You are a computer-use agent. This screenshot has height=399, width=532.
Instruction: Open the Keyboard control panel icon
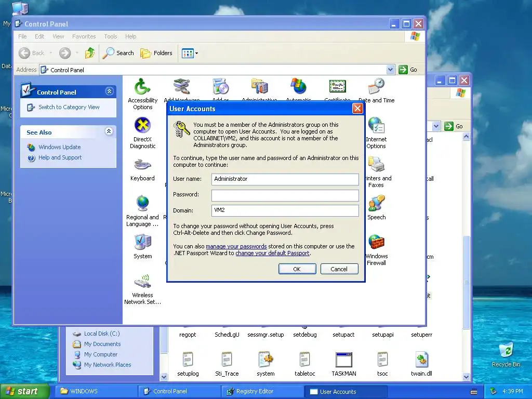(x=142, y=169)
